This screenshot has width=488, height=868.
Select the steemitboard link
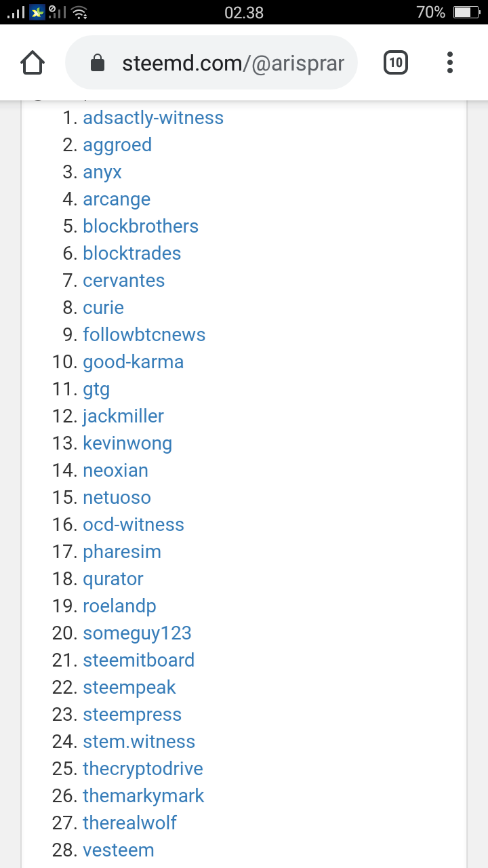click(138, 660)
